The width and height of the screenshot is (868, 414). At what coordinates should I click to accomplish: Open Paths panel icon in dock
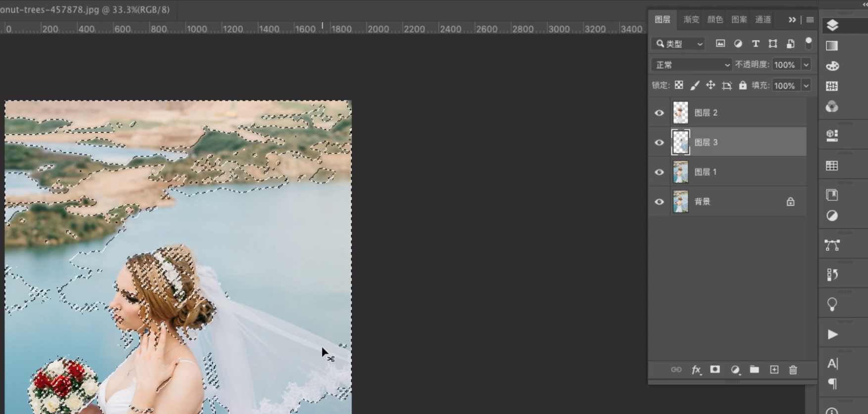[832, 245]
